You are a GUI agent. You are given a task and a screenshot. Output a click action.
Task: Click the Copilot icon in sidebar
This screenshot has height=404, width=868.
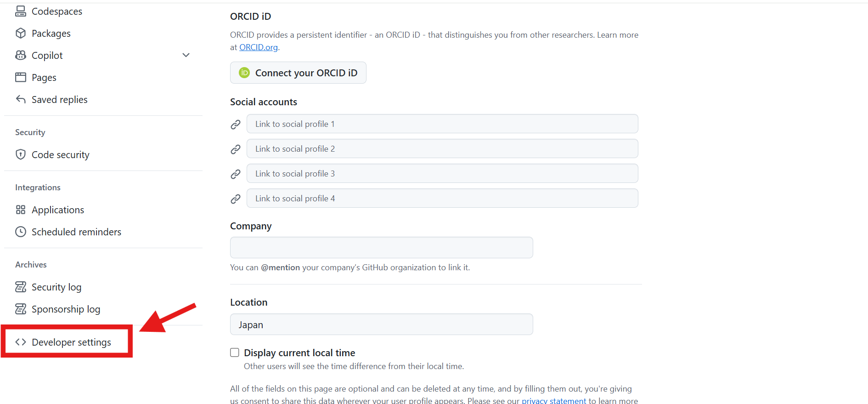(21, 55)
